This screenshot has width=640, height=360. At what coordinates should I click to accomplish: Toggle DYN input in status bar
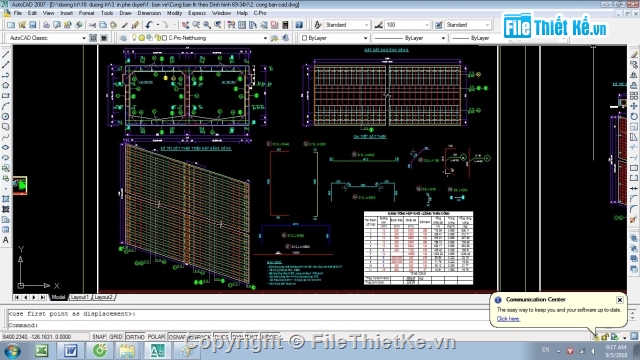click(x=238, y=337)
